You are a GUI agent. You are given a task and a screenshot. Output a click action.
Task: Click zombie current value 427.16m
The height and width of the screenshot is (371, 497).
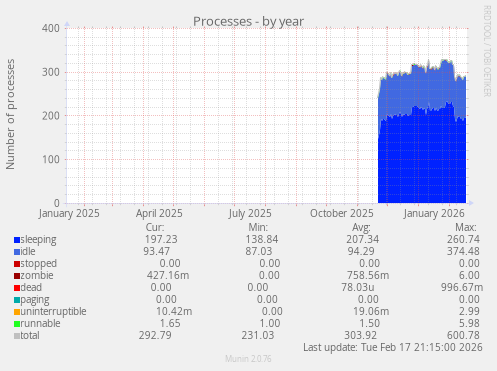[168, 275]
